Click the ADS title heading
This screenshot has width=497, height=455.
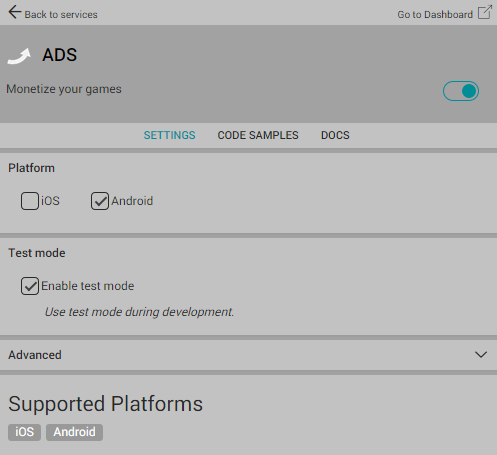[60, 55]
